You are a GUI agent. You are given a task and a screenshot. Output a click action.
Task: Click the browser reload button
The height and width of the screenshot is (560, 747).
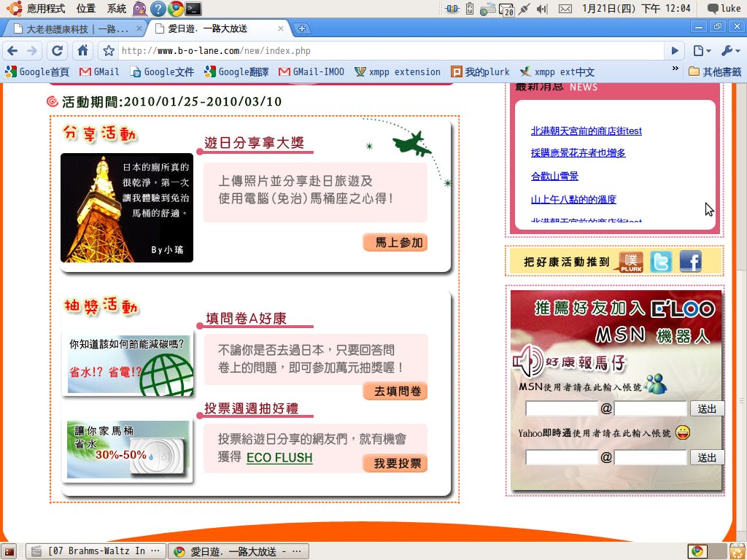(57, 50)
